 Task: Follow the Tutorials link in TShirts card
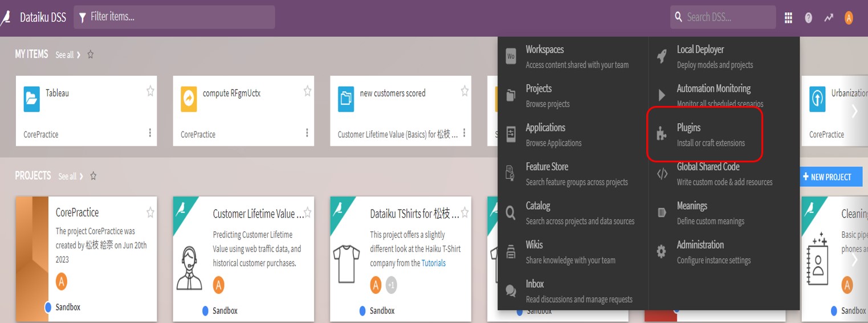(434, 263)
